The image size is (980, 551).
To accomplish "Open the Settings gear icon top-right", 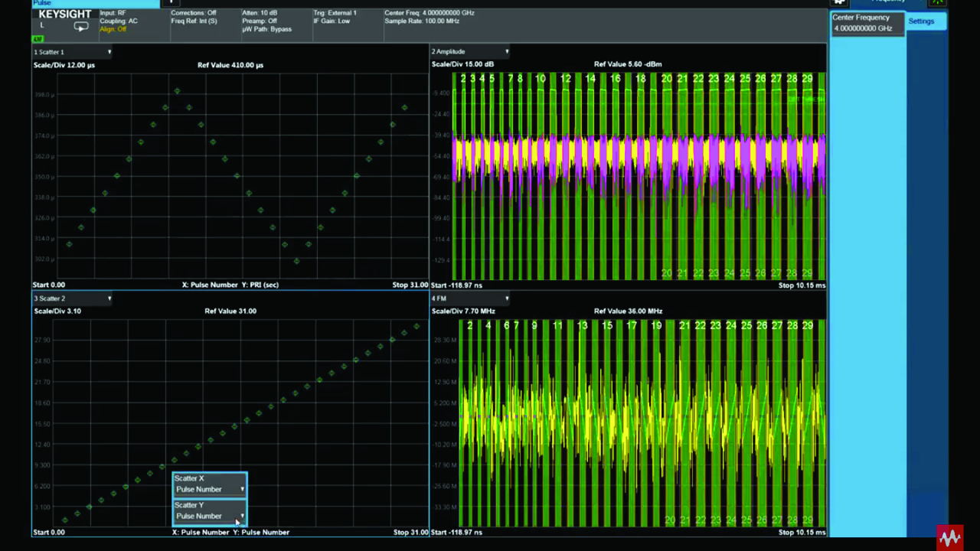I will click(x=839, y=2).
